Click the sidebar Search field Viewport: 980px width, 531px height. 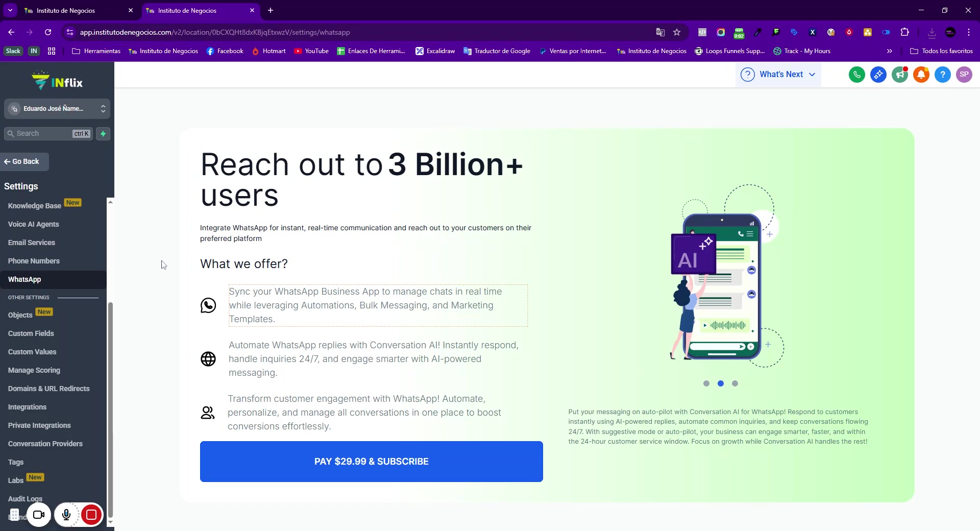pos(48,134)
